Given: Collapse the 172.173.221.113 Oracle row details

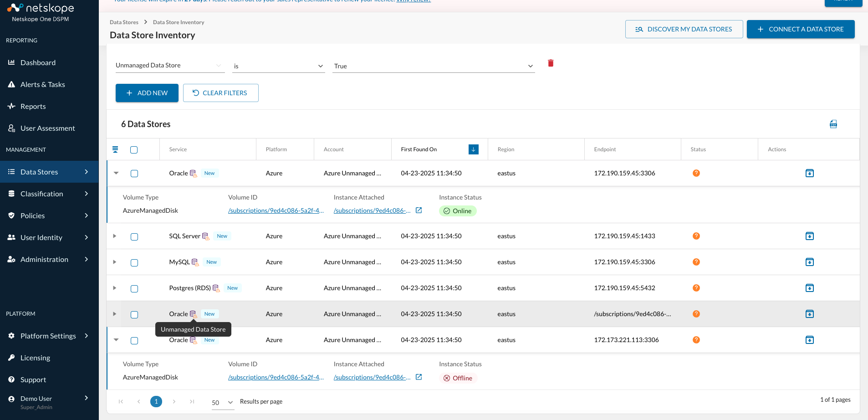Looking at the screenshot, I should click(x=116, y=340).
